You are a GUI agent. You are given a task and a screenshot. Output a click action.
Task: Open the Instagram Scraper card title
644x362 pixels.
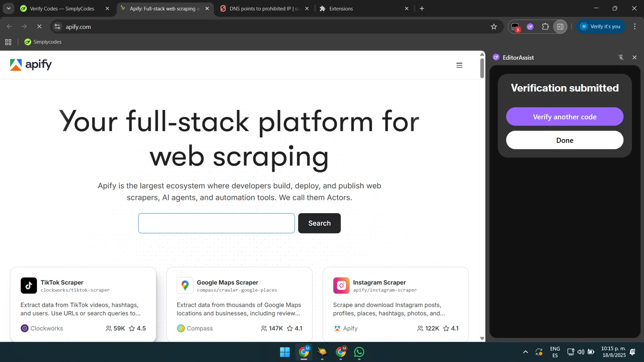click(379, 282)
